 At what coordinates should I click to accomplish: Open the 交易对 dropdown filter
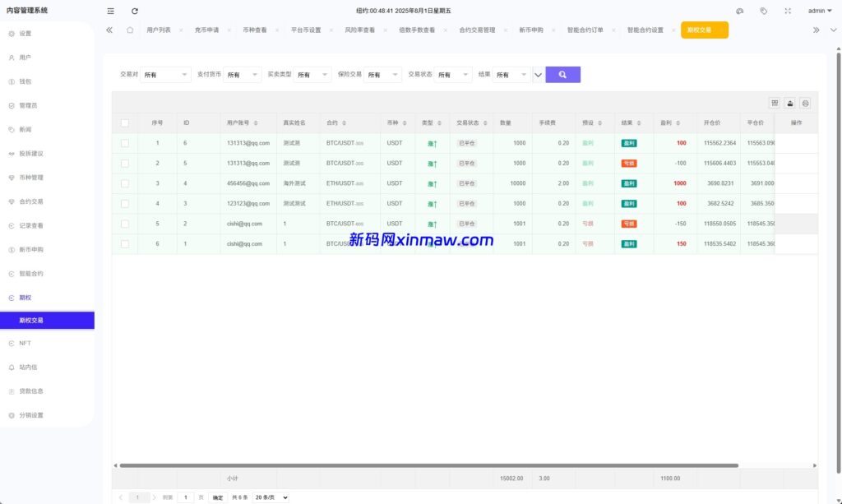point(165,75)
